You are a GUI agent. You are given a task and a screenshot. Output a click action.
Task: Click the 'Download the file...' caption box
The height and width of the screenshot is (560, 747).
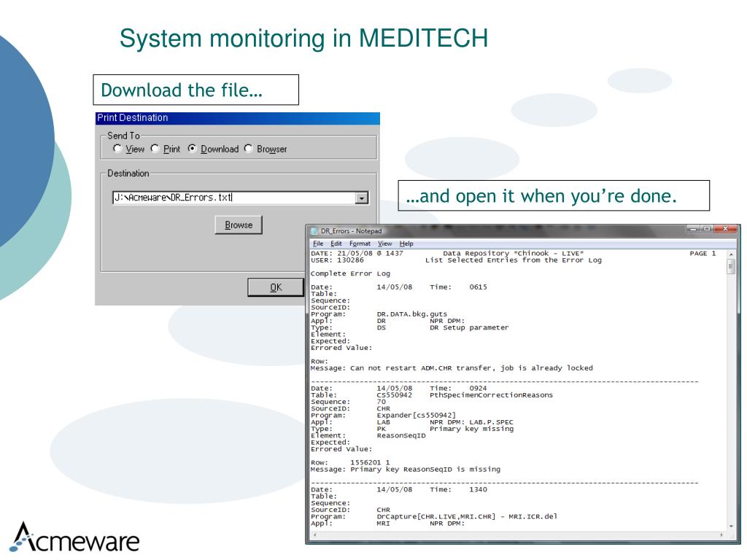[x=196, y=90]
